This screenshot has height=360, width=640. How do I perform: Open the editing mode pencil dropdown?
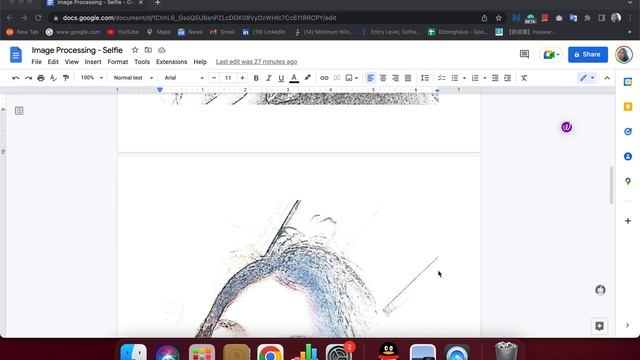(x=587, y=78)
